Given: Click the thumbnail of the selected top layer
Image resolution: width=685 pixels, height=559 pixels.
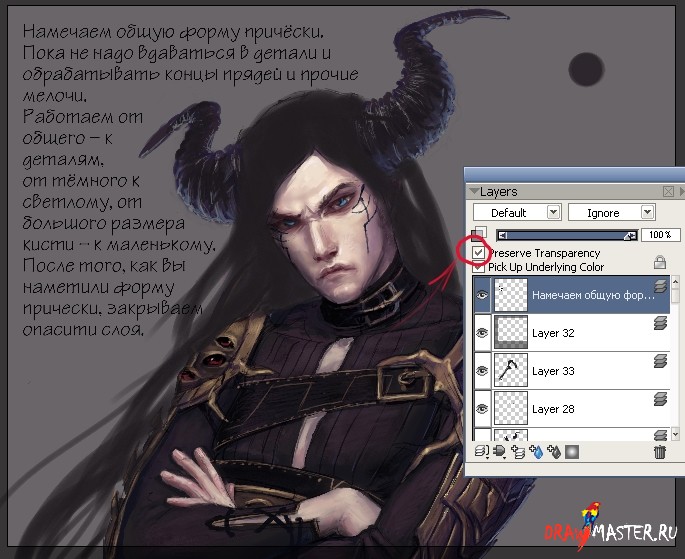Looking at the screenshot, I should click(511, 295).
